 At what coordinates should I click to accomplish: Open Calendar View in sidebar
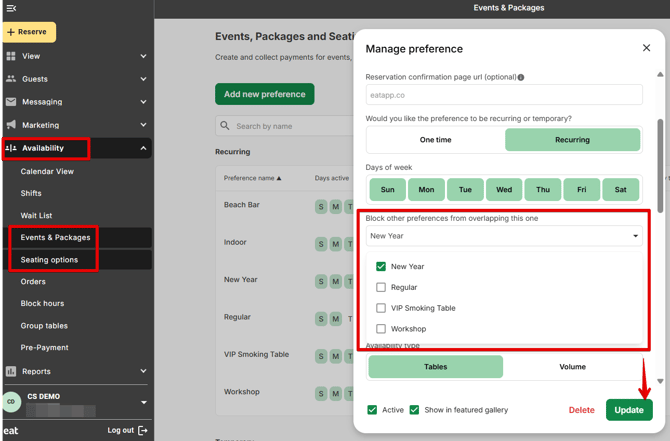tap(47, 171)
